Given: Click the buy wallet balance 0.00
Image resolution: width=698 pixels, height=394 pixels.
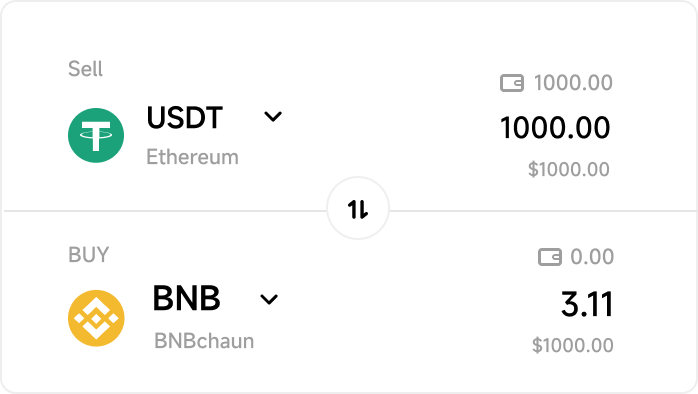Looking at the screenshot, I should point(592,257).
